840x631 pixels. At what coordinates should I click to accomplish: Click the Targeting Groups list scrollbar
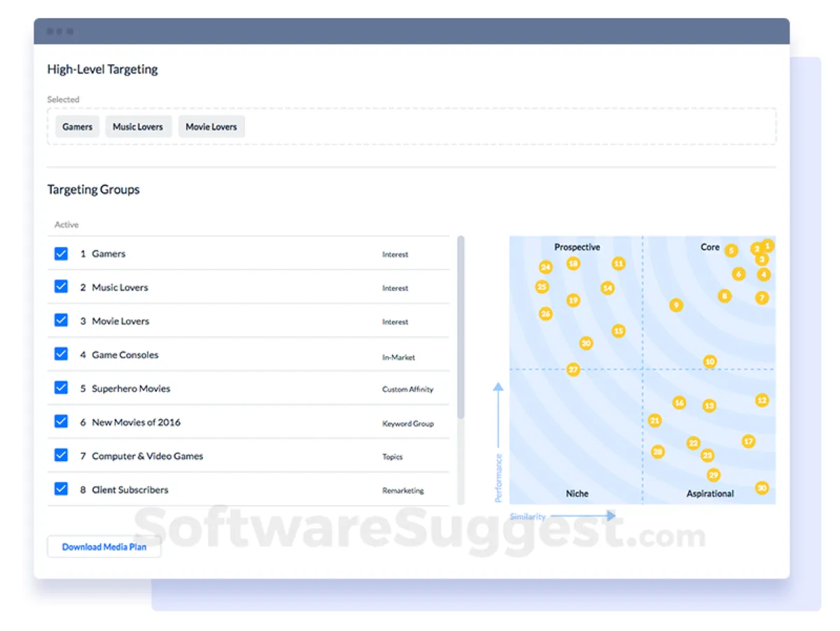pyautogui.click(x=461, y=327)
